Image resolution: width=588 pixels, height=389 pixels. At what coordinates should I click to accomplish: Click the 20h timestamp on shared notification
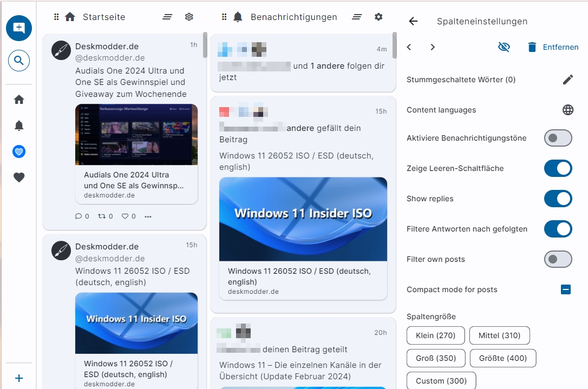(380, 332)
